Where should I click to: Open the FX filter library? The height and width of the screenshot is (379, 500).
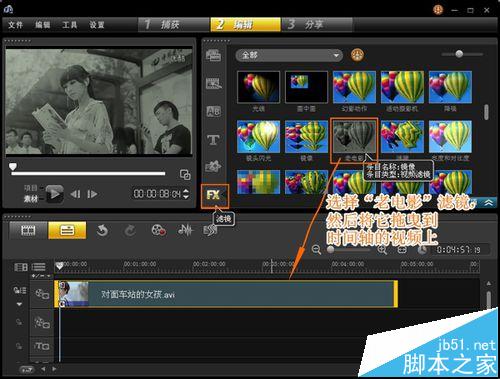(x=214, y=195)
